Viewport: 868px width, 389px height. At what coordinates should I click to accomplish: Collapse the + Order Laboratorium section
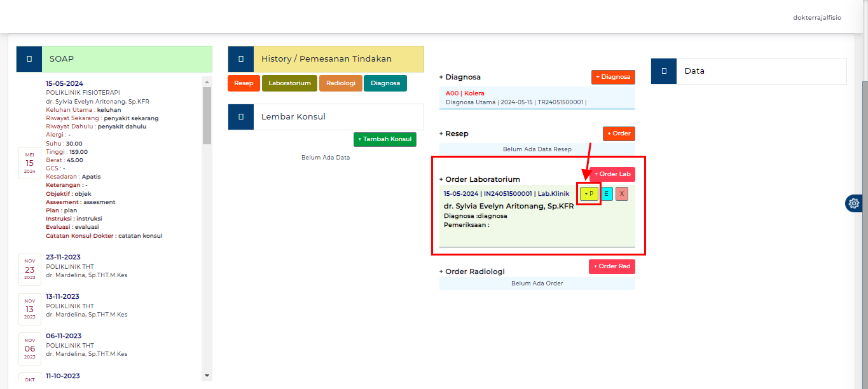pyautogui.click(x=481, y=179)
